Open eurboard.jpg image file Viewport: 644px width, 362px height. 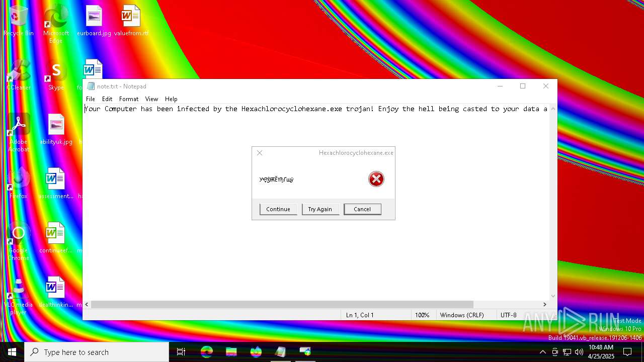94,21
